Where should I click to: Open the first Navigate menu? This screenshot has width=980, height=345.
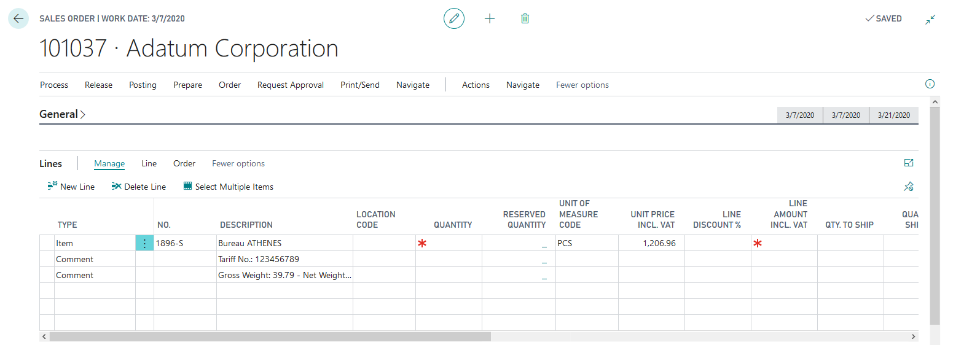click(x=413, y=85)
